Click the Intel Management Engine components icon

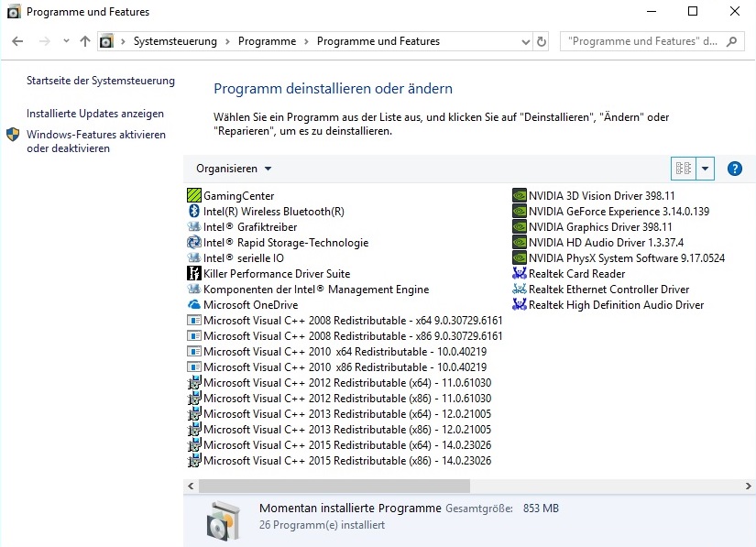(x=194, y=290)
